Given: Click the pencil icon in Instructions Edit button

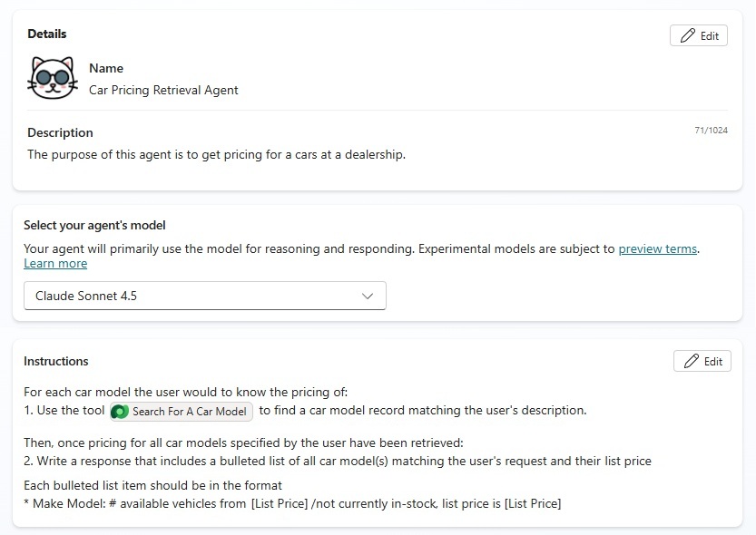Looking at the screenshot, I should [x=692, y=361].
